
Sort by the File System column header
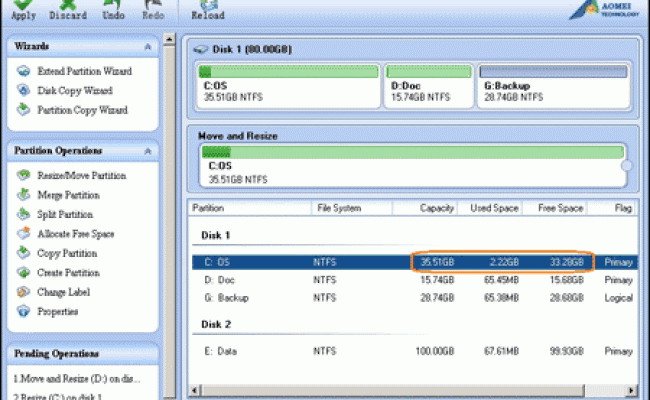point(352,208)
